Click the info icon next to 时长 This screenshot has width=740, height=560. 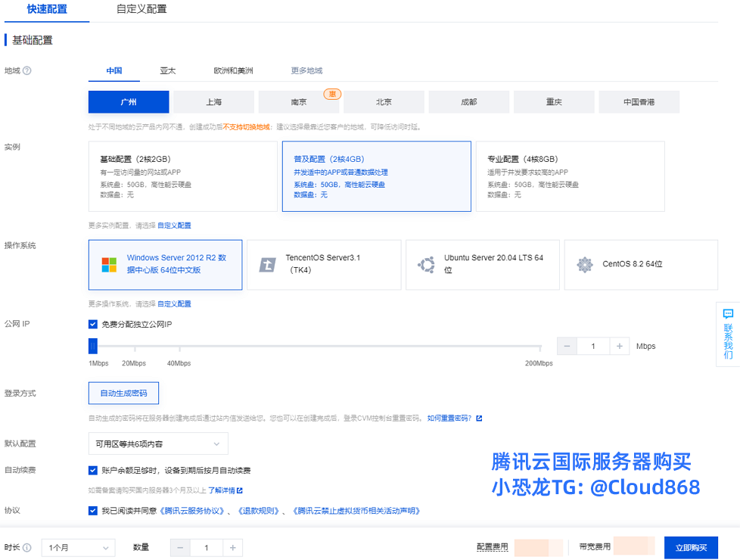(27, 548)
